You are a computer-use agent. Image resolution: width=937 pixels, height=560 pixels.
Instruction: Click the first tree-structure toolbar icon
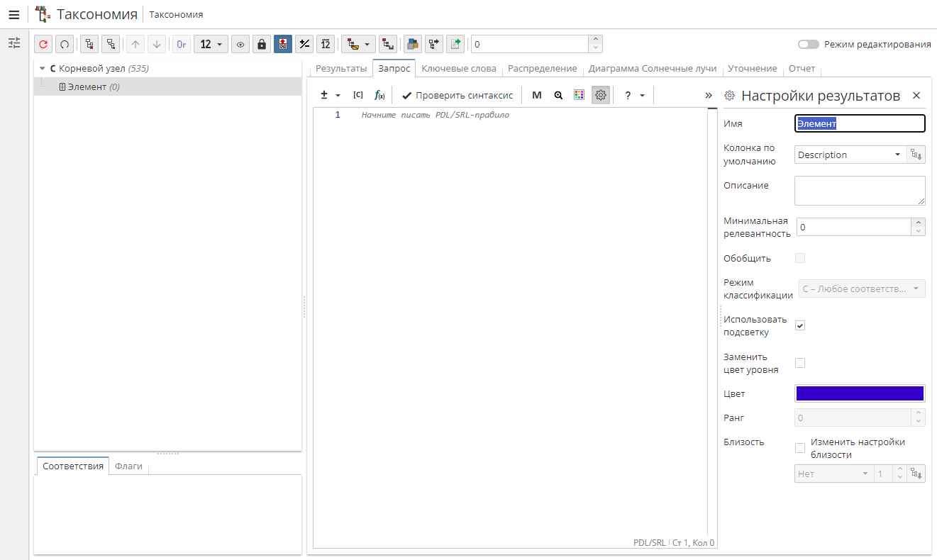(x=89, y=44)
